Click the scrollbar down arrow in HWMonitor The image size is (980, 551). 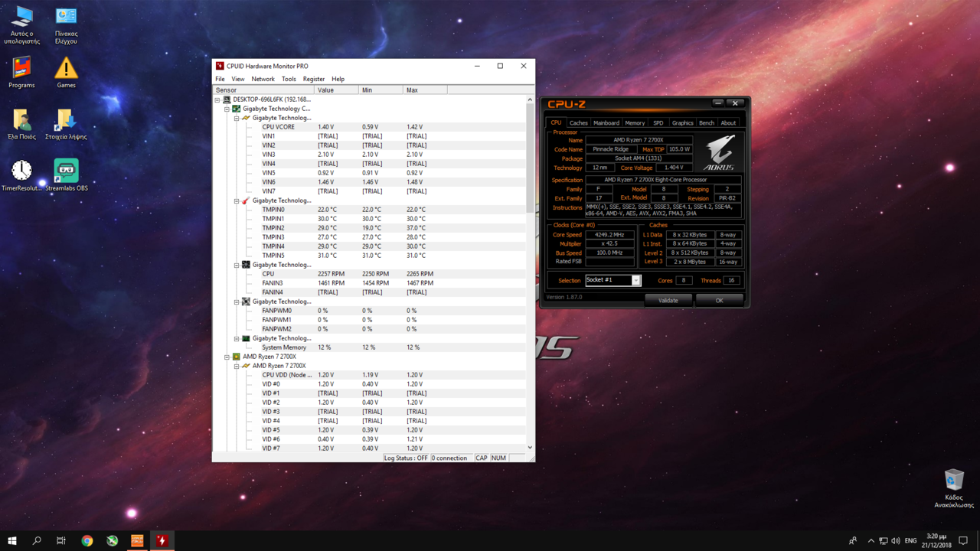coord(530,448)
